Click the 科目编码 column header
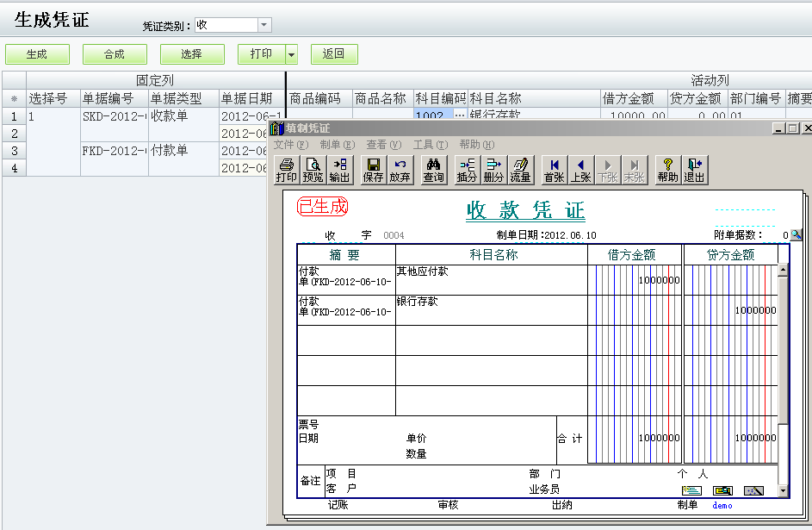Viewport: 812px width, 530px height. click(x=440, y=98)
